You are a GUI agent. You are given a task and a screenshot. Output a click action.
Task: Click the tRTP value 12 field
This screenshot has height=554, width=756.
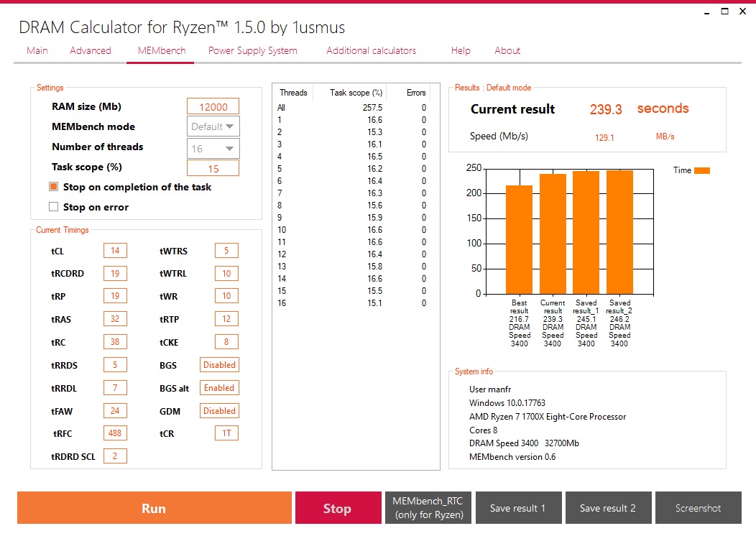click(226, 319)
